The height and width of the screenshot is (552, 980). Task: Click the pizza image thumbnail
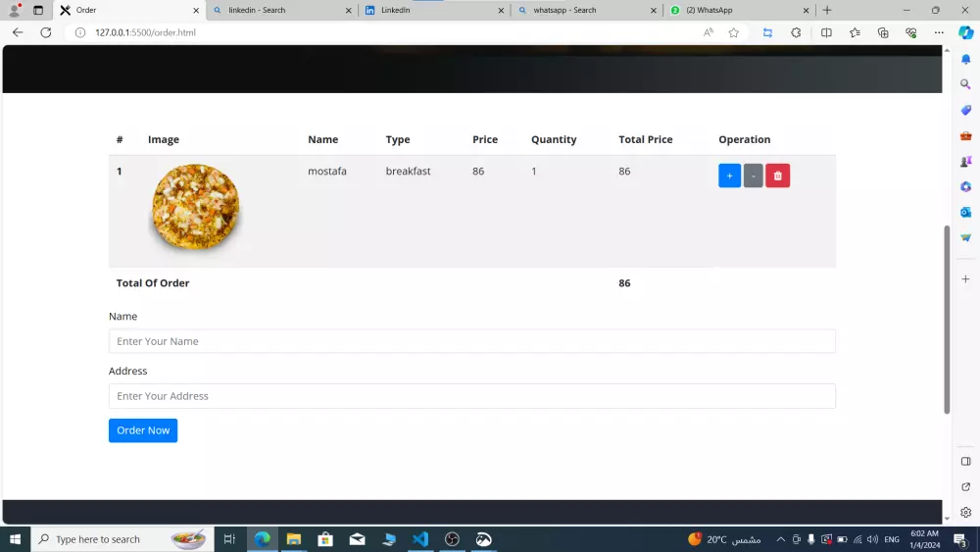click(x=196, y=207)
